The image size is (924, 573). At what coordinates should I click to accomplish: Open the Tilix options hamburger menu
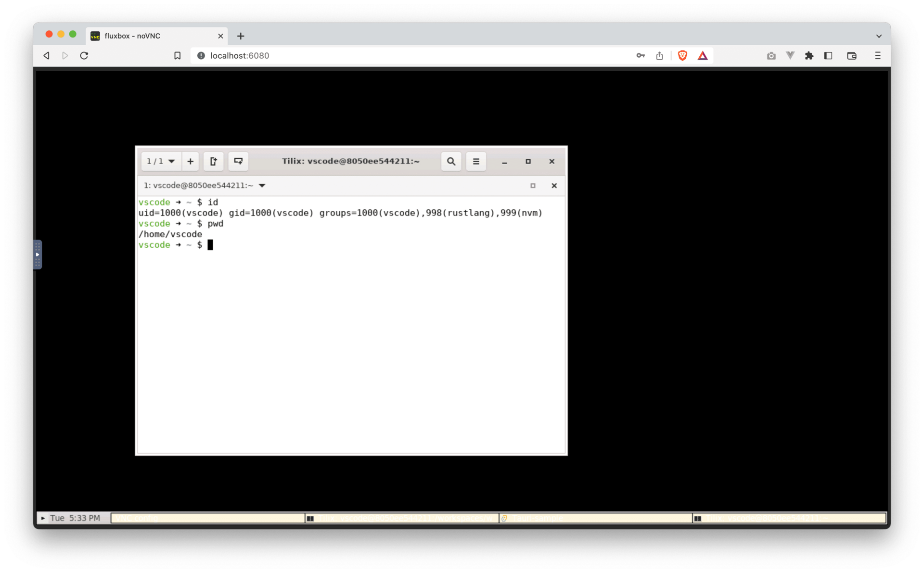pyautogui.click(x=476, y=161)
